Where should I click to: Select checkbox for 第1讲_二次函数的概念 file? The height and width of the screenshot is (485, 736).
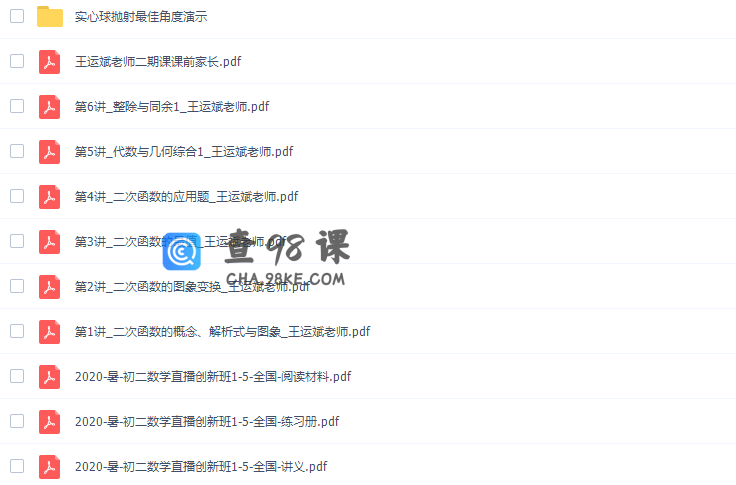click(17, 331)
